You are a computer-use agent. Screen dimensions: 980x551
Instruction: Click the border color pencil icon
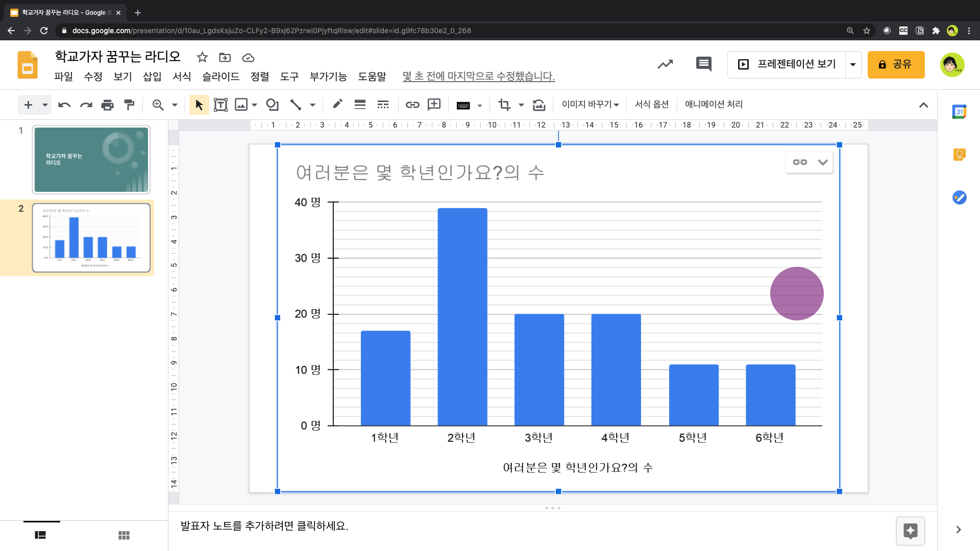click(337, 104)
